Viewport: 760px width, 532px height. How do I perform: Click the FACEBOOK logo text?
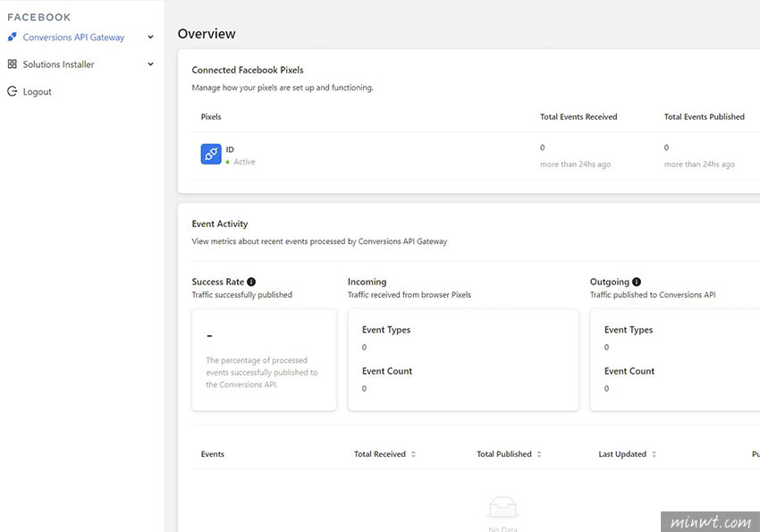[39, 17]
